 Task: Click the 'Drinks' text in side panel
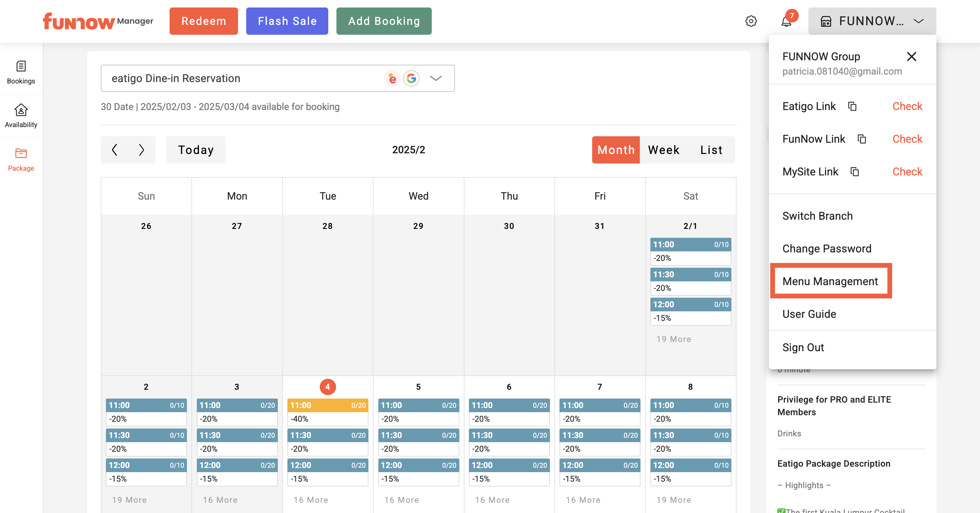tap(789, 434)
